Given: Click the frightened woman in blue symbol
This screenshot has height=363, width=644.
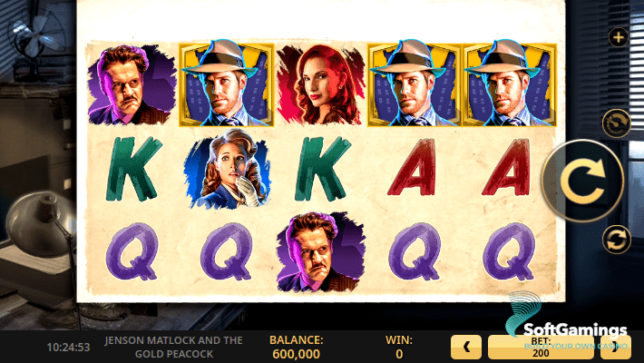Looking at the screenshot, I should click(x=227, y=169).
